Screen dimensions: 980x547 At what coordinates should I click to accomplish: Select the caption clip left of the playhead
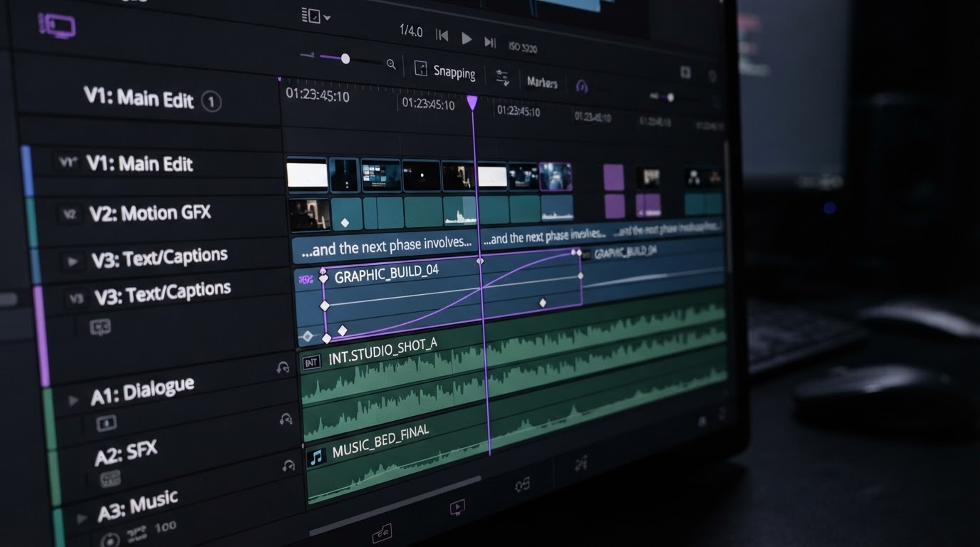(x=385, y=246)
